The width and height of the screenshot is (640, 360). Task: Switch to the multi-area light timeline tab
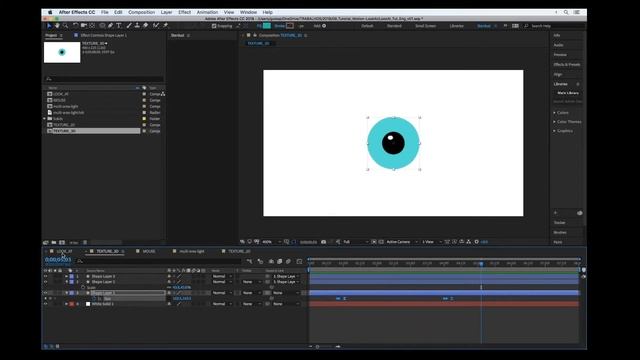click(192, 251)
